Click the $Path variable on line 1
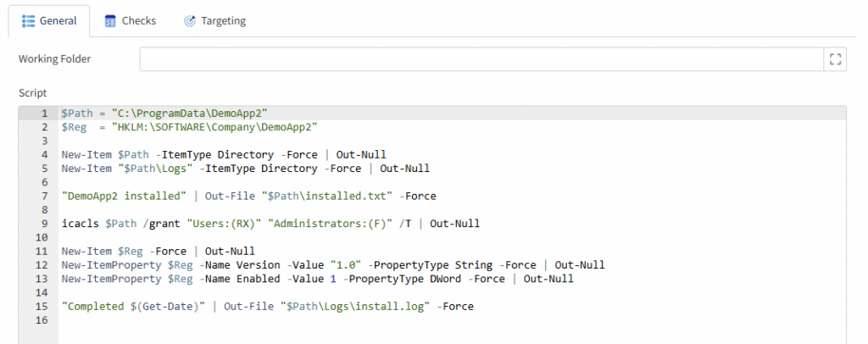 click(77, 114)
